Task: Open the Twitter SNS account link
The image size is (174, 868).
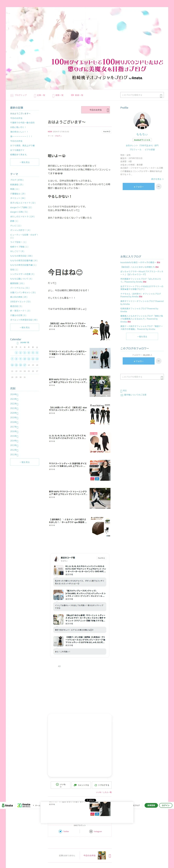Action: pos(64,831)
